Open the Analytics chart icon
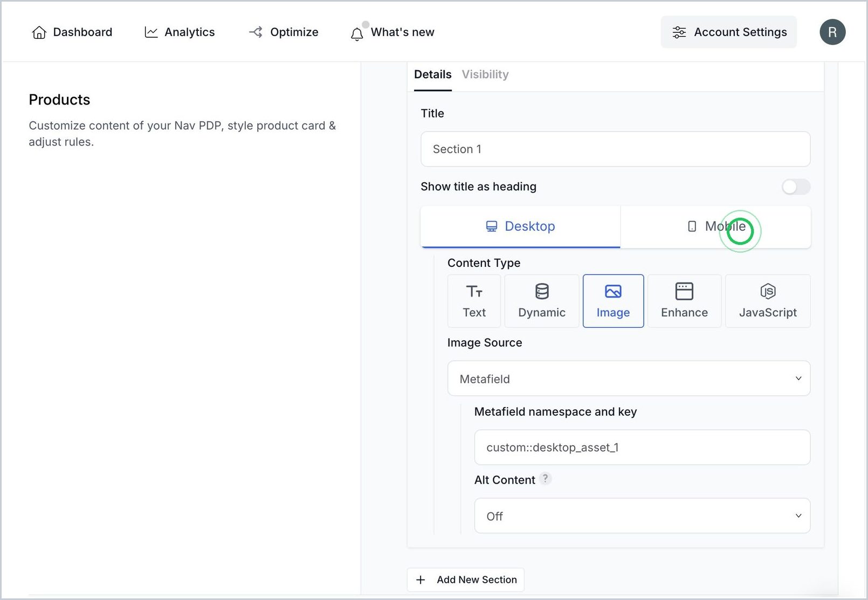The height and width of the screenshot is (600, 868). [x=151, y=32]
